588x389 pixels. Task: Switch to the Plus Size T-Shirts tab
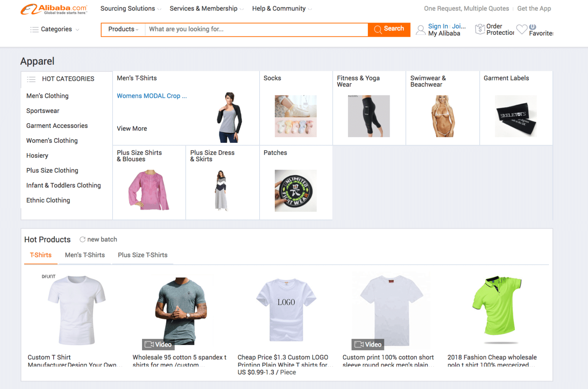point(142,255)
